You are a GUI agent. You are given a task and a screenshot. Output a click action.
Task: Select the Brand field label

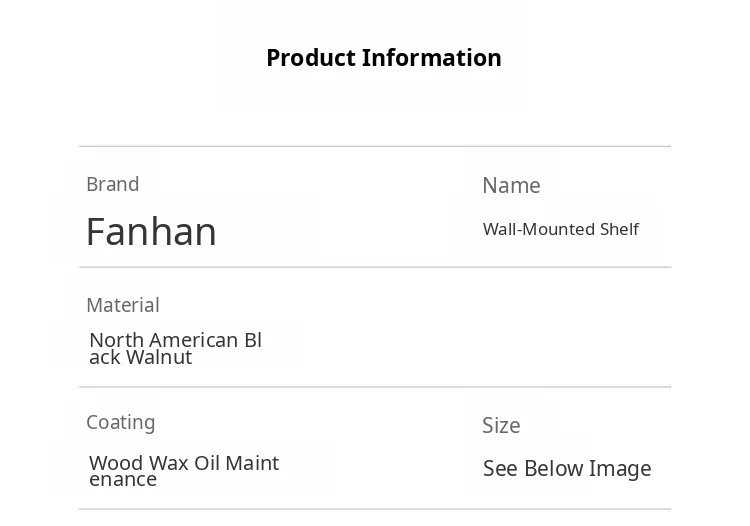[x=113, y=184]
